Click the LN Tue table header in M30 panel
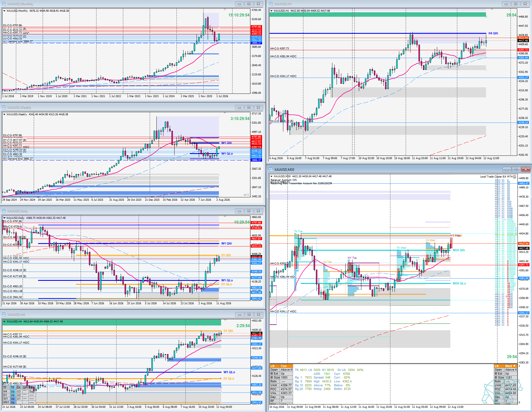This screenshot has height=412, width=532. click(281, 366)
